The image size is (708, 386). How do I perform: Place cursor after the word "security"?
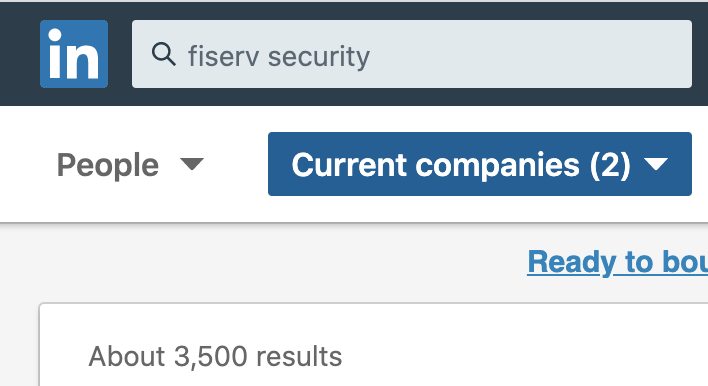(x=371, y=56)
